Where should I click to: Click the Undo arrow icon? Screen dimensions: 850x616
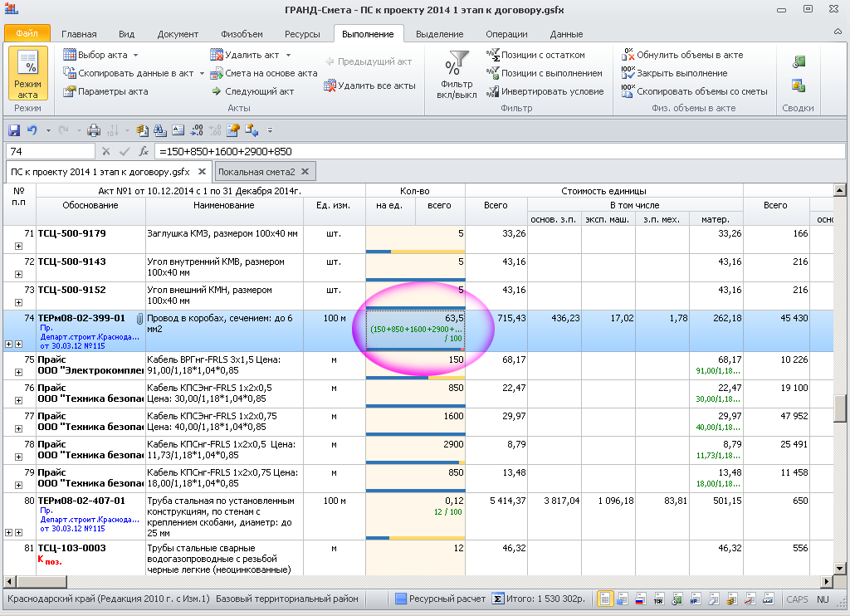[32, 130]
